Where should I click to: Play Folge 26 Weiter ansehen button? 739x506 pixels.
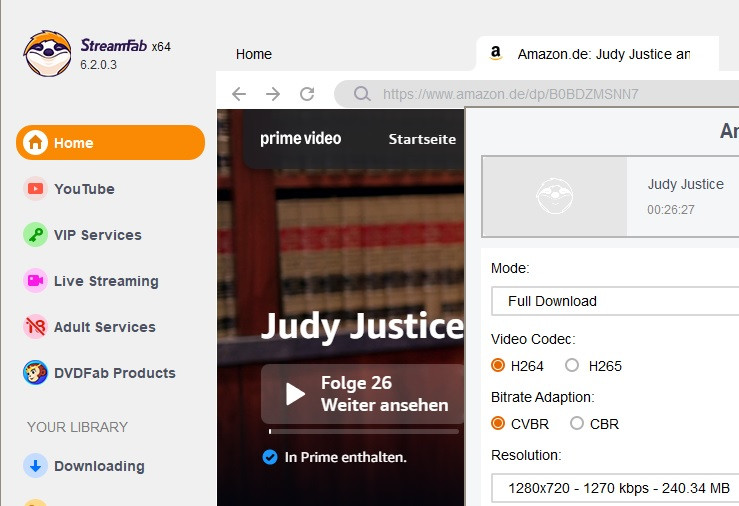(x=363, y=394)
